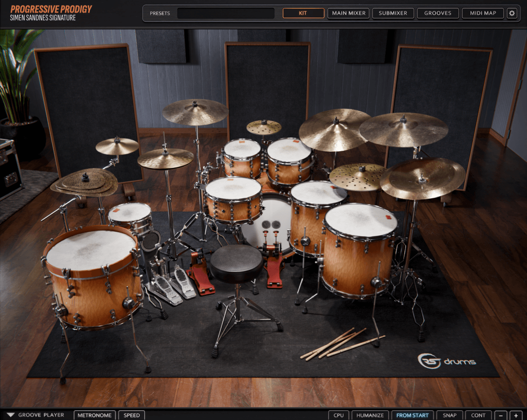
Task: Switch to the KIT tab
Action: [303, 13]
